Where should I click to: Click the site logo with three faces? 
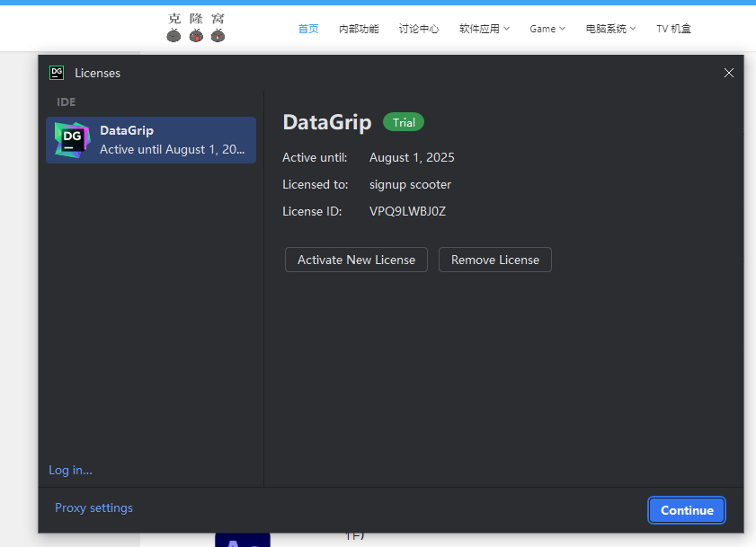tap(196, 28)
